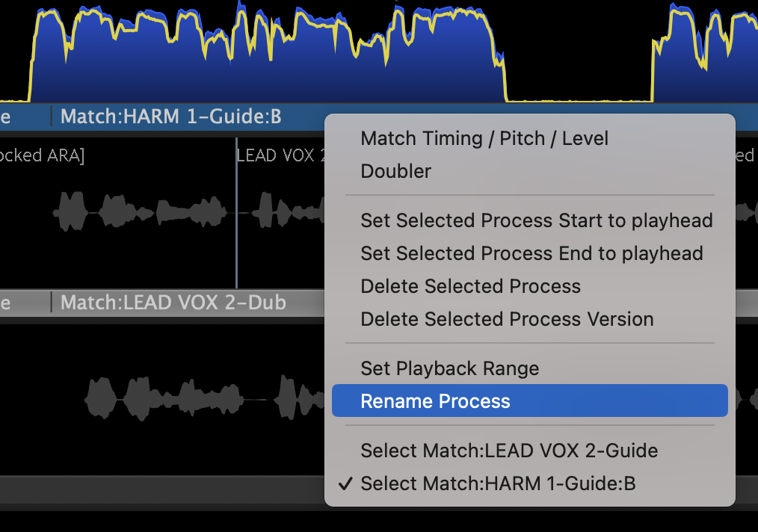The height and width of the screenshot is (532, 758).
Task: Click the flat silent gap in level graph
Action: pos(579,99)
